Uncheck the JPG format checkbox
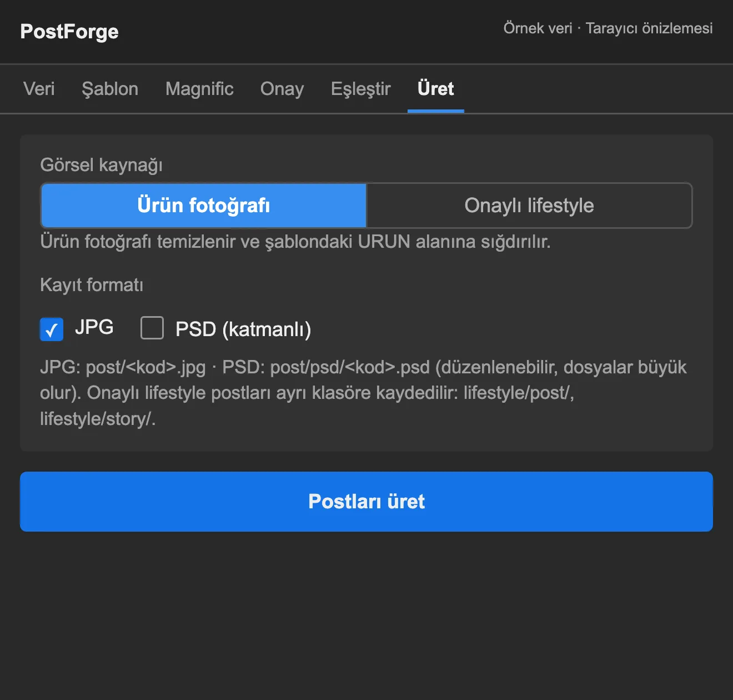733x700 pixels. pos(52,329)
